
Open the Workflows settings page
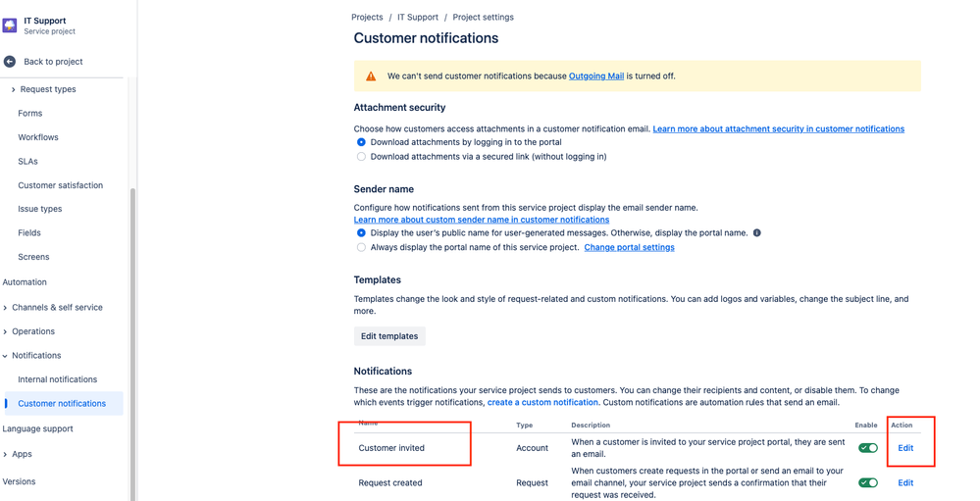38,137
